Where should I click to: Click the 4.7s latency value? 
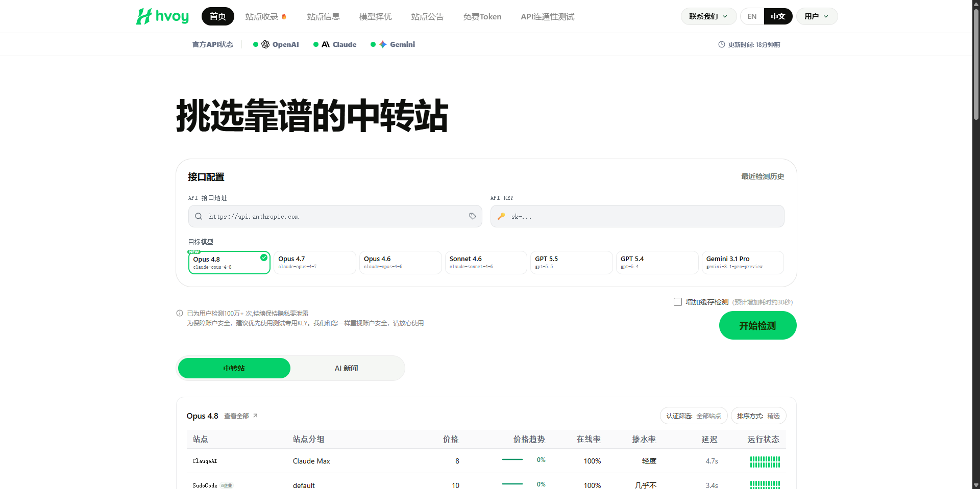712,461
